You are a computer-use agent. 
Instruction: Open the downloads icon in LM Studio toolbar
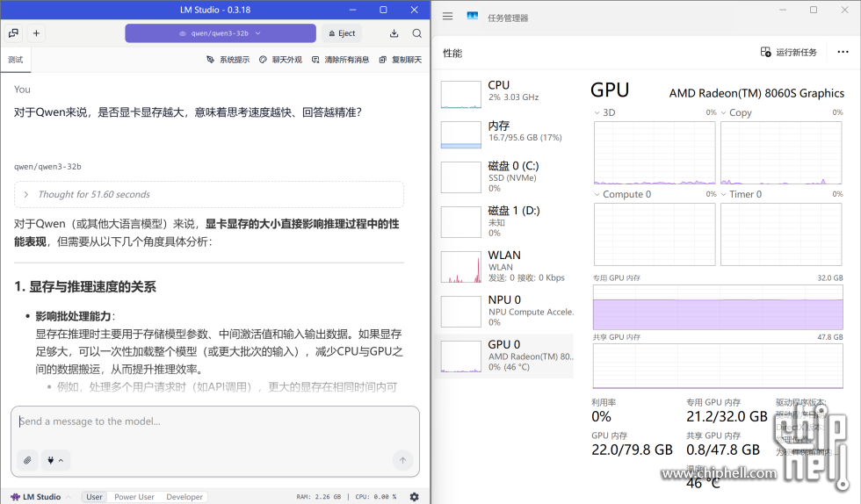tap(394, 33)
